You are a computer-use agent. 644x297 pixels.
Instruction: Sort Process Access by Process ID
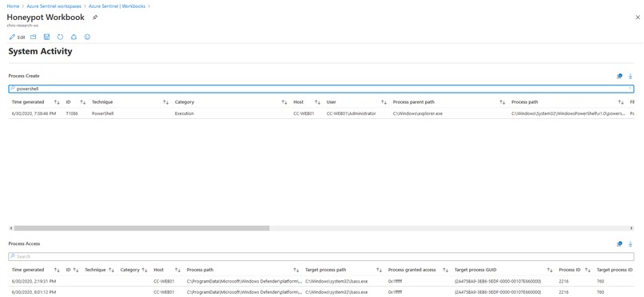click(588, 270)
